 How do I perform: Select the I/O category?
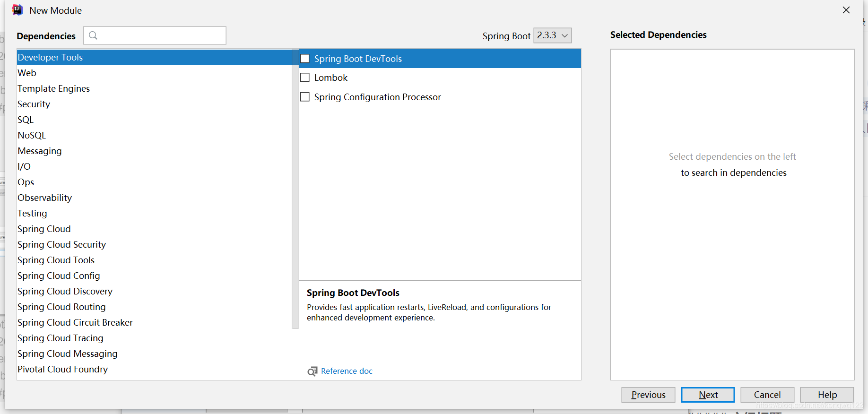pyautogui.click(x=154, y=166)
